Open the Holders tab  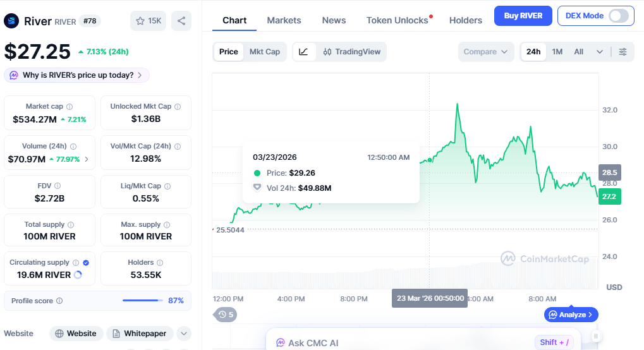coord(465,20)
